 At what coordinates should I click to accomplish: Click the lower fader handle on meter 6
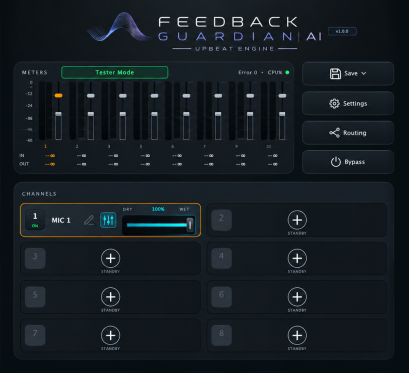pos(186,114)
